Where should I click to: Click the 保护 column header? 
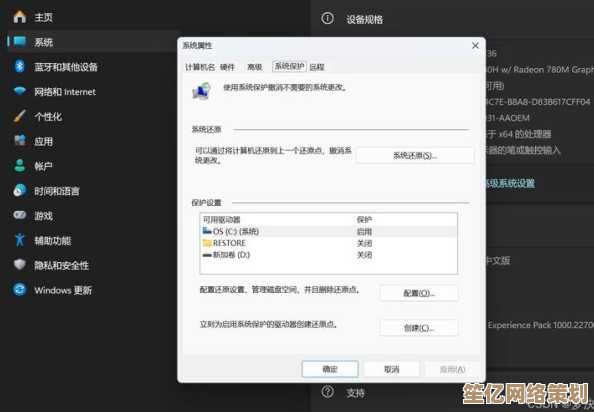(x=364, y=220)
